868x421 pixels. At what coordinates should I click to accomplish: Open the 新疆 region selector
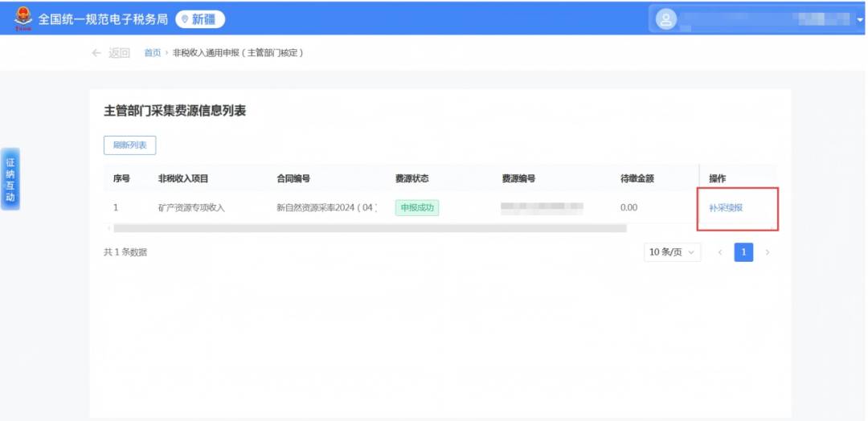[200, 19]
